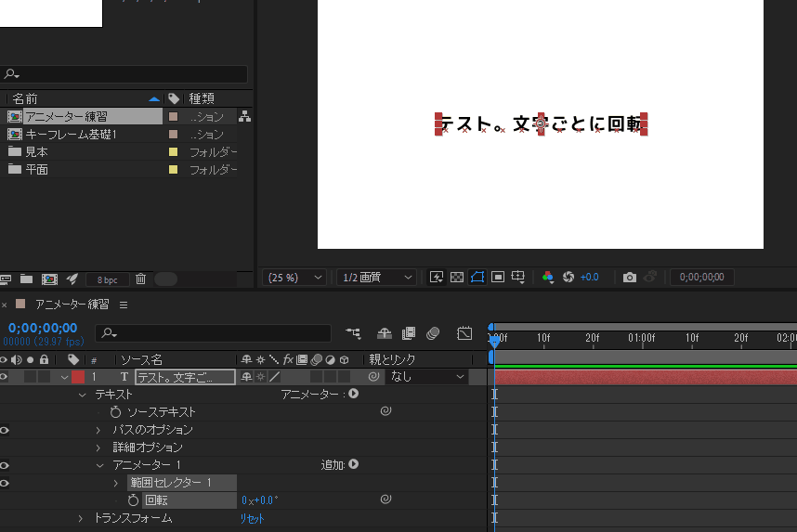Expand 詳細オプション group
Screen dimensions: 797x532
pos(98,448)
